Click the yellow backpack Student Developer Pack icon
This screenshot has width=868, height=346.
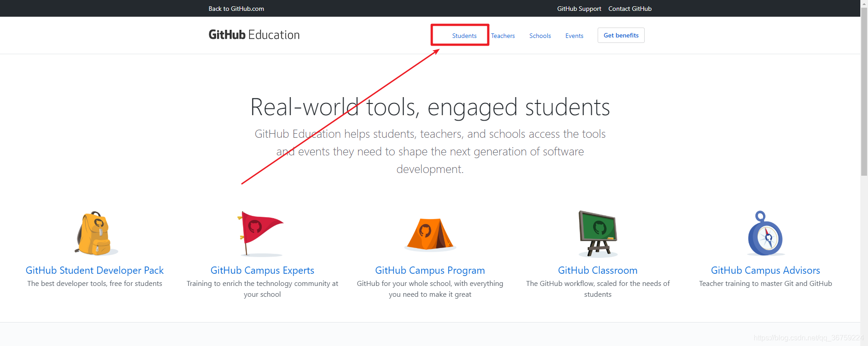click(x=95, y=234)
